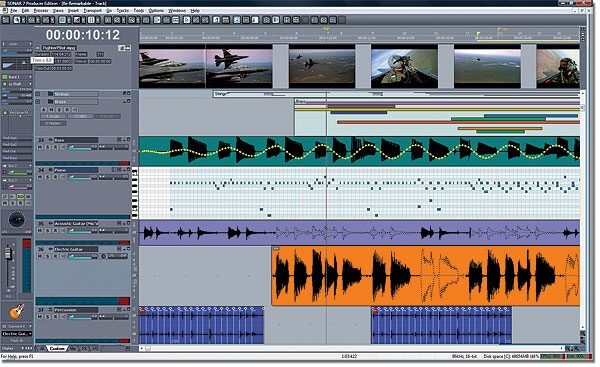Solo the Piano track
The height and width of the screenshot is (367, 600).
click(48, 177)
